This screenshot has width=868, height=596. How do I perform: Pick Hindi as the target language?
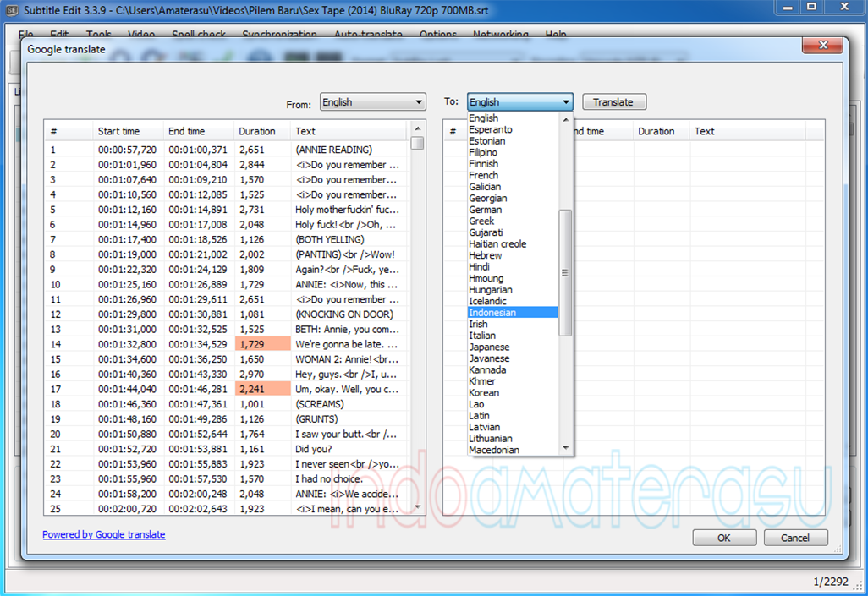point(513,267)
